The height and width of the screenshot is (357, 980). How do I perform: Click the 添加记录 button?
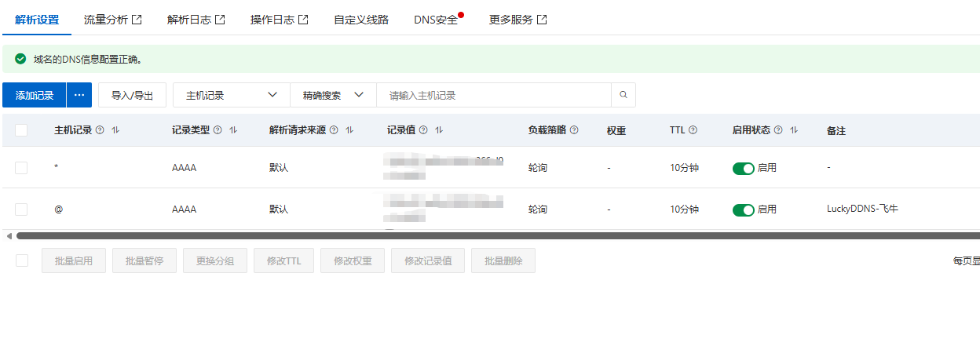[x=35, y=95]
